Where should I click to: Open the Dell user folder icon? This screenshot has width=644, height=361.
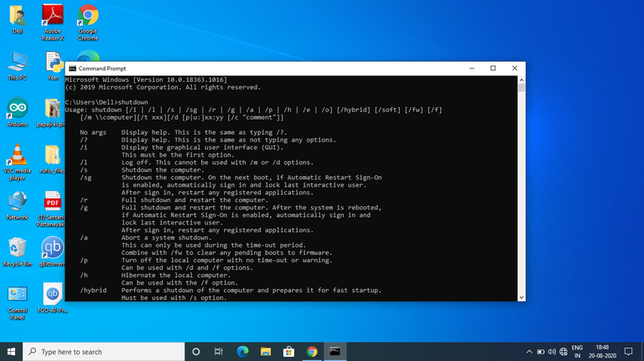(x=18, y=19)
